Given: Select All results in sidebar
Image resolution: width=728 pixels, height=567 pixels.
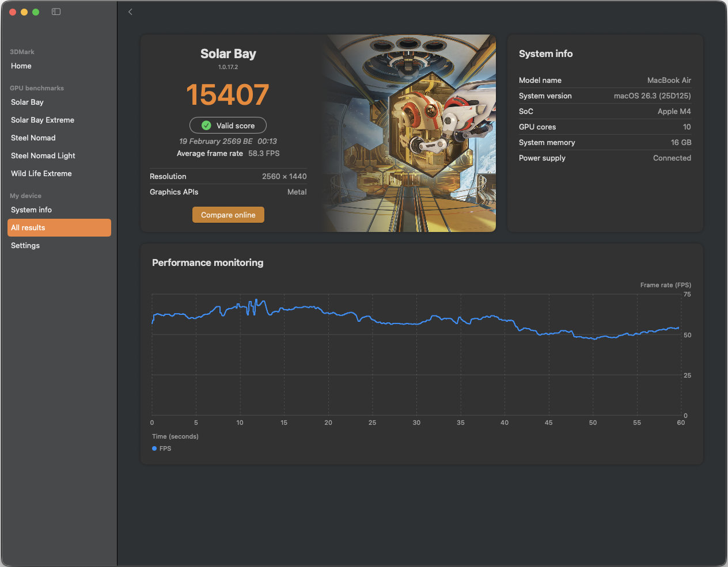Looking at the screenshot, I should tap(59, 228).
